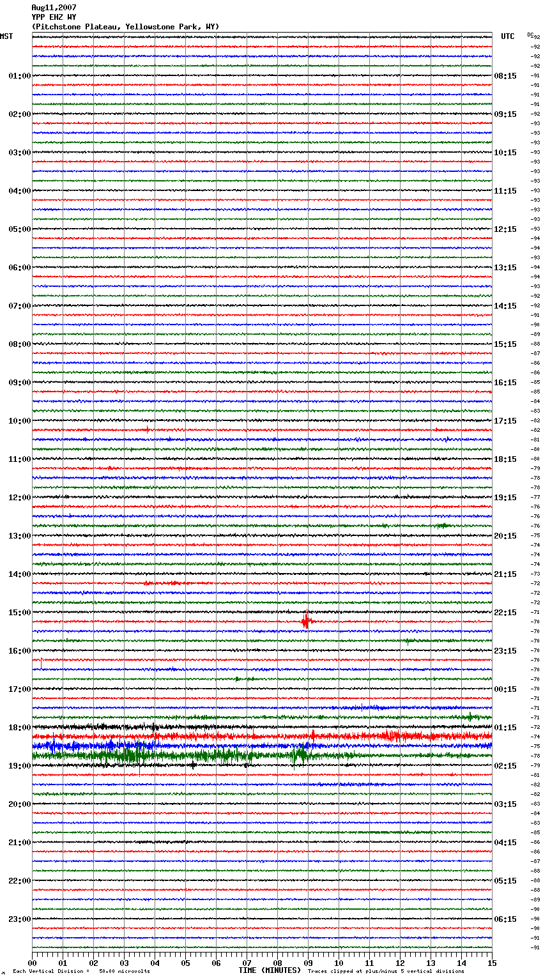Click minute 05 on the time axis

(186, 963)
